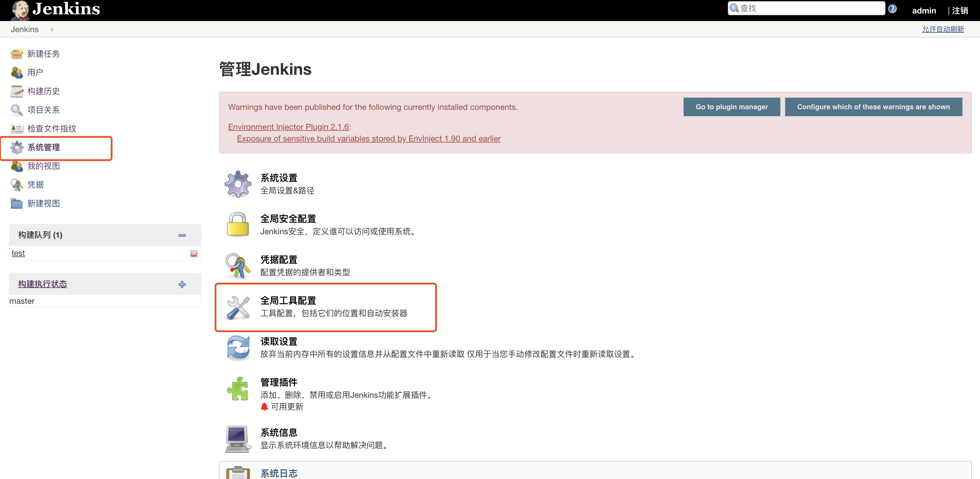
Task: Open 项目关系 in the sidebar
Action: 44,110
